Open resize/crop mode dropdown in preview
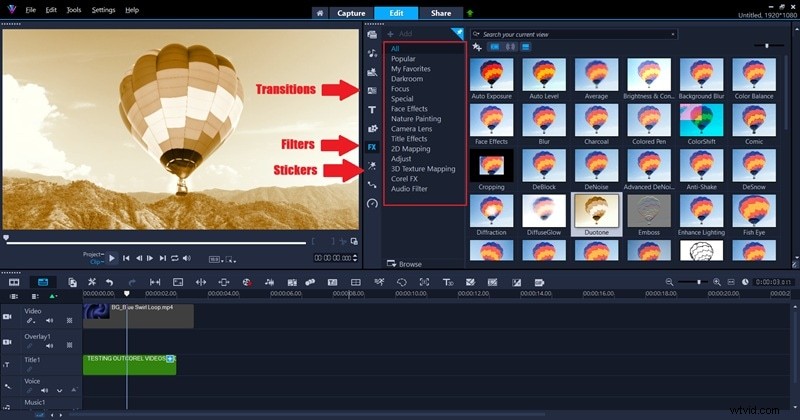 click(231, 259)
